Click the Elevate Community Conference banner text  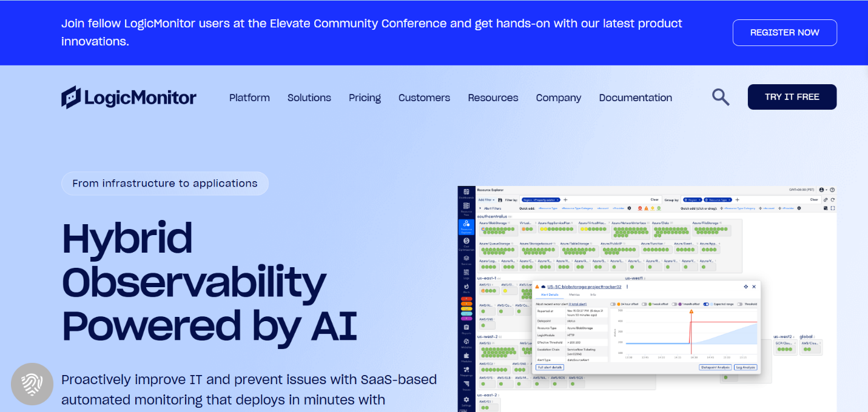pos(372,33)
